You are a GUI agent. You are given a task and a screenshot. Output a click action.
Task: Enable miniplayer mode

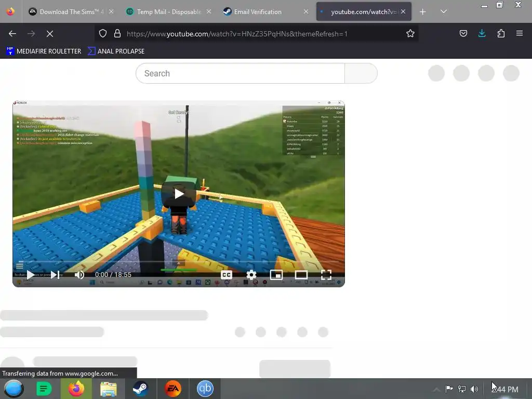pyautogui.click(x=276, y=275)
